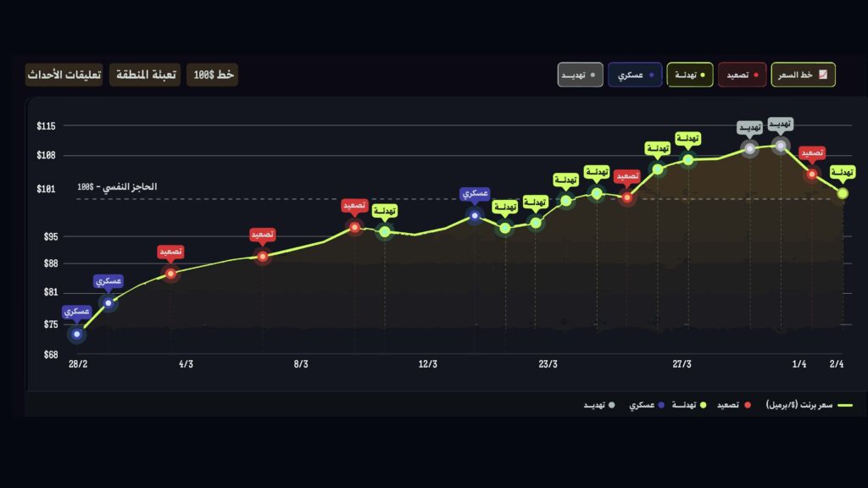Viewport: 868px width, 488px height.
Task: Click the 1/4 date on x-axis
Action: [798, 364]
